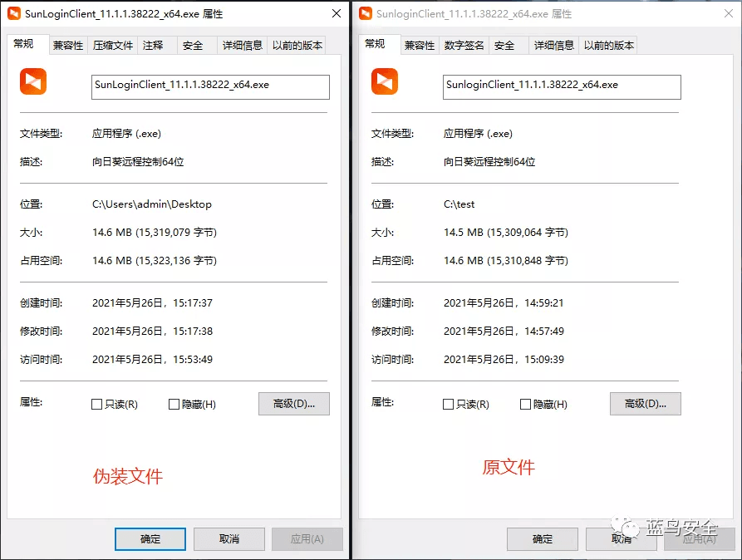Close the right properties window
742x560 pixels.
click(729, 14)
